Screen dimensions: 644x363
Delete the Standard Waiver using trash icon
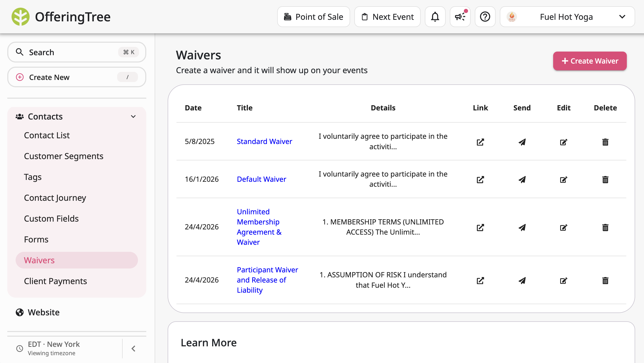pyautogui.click(x=605, y=142)
